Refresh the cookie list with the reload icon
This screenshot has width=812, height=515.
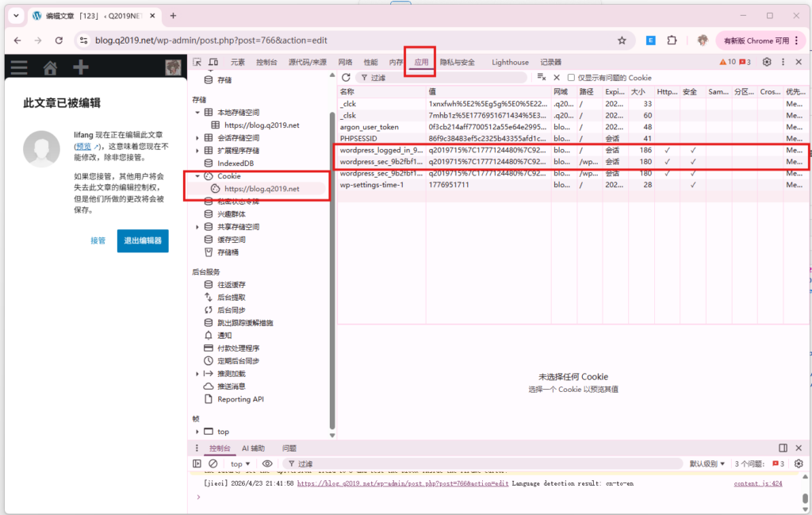[347, 77]
